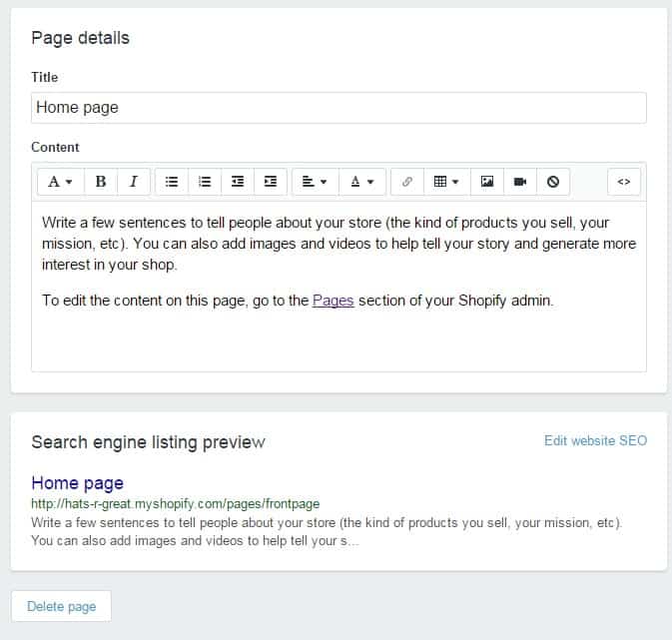
Task: Click the Edit website SEO link
Action: coord(595,440)
